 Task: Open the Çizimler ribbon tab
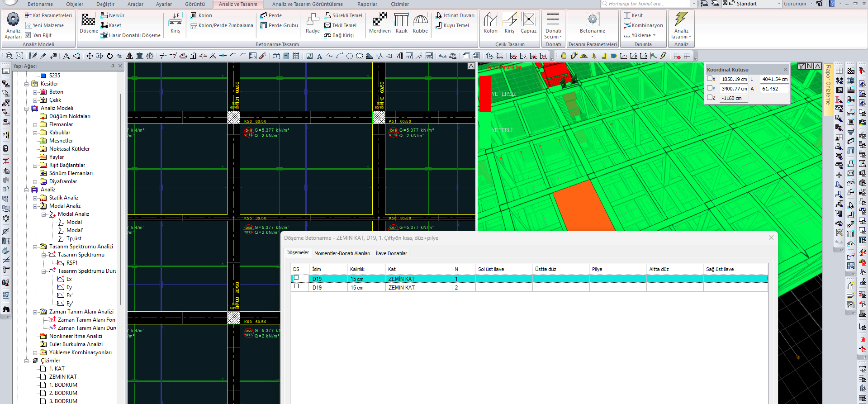point(400,4)
